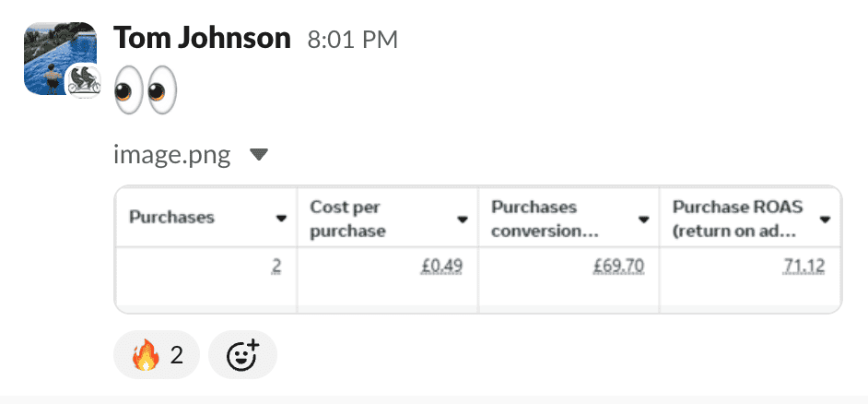Click the £69.70 conversion value
This screenshot has height=404, width=868.
tap(619, 267)
